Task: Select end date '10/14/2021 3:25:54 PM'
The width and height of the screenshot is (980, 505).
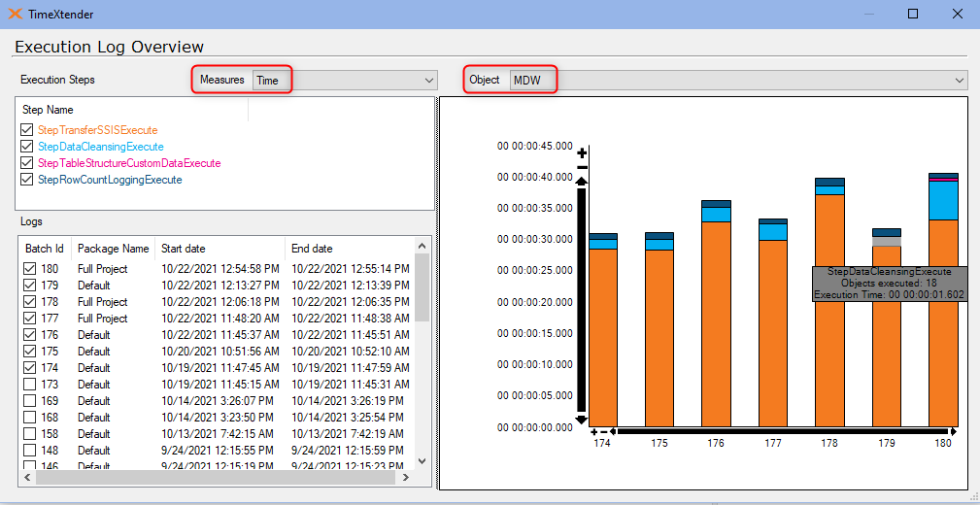Action: point(348,417)
